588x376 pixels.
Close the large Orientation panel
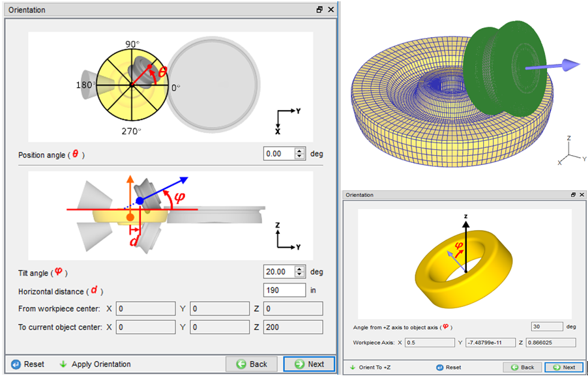pos(331,10)
